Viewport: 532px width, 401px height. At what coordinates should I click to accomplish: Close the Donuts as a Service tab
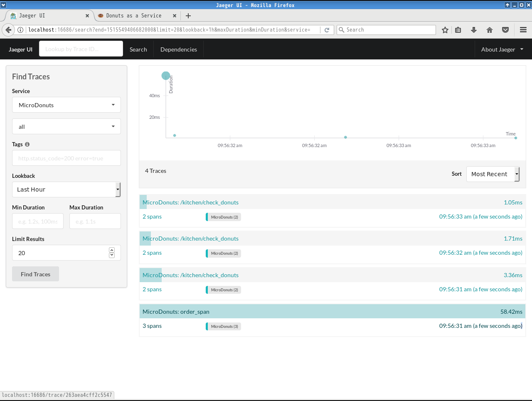(175, 16)
